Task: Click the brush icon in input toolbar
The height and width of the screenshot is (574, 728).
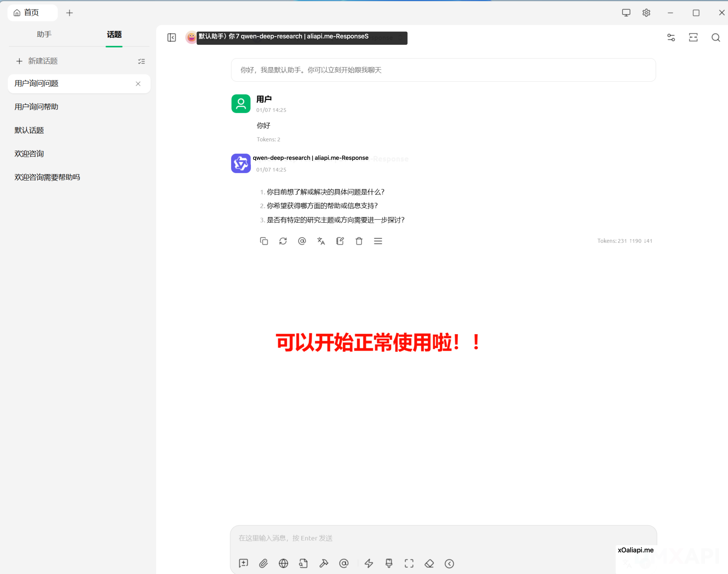Action: pyautogui.click(x=389, y=563)
